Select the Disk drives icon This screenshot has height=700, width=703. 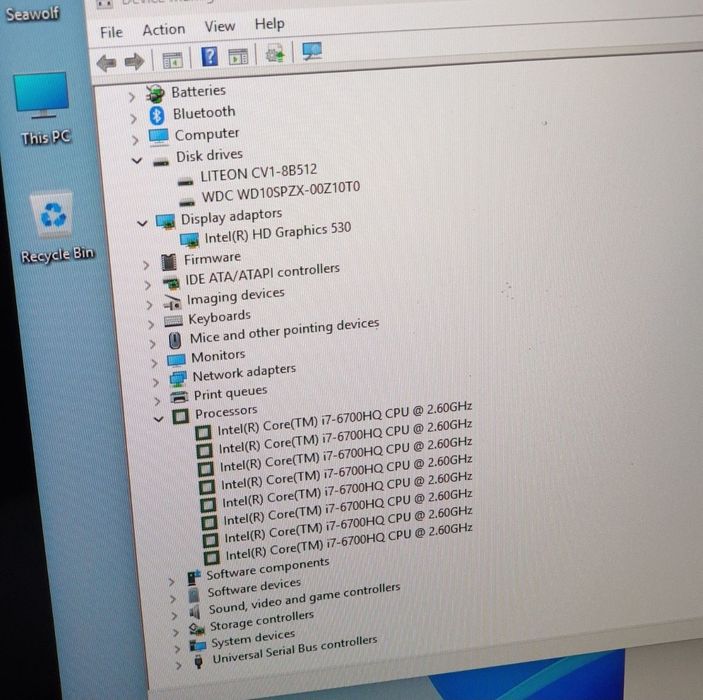(161, 163)
